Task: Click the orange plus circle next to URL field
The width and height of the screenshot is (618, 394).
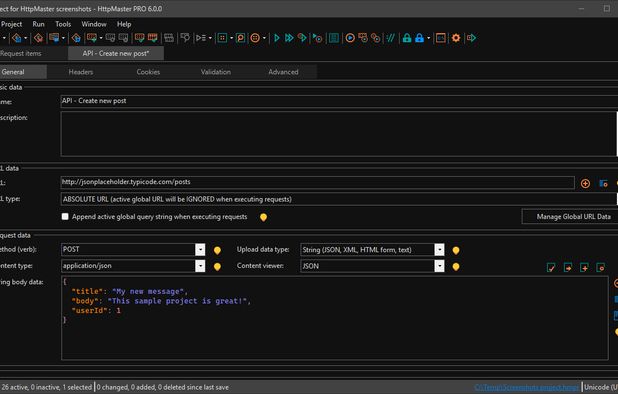Action: click(x=585, y=183)
